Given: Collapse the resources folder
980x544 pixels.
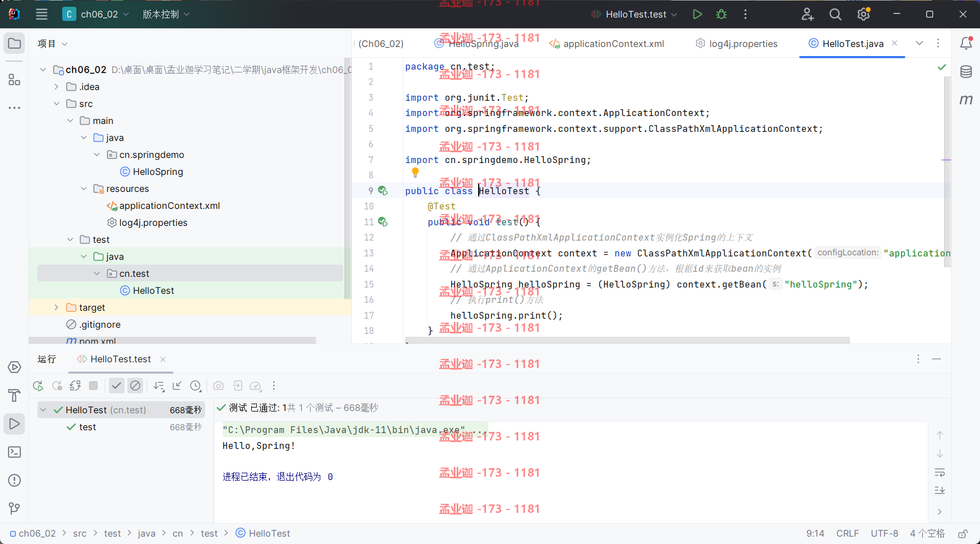Looking at the screenshot, I should [x=83, y=189].
